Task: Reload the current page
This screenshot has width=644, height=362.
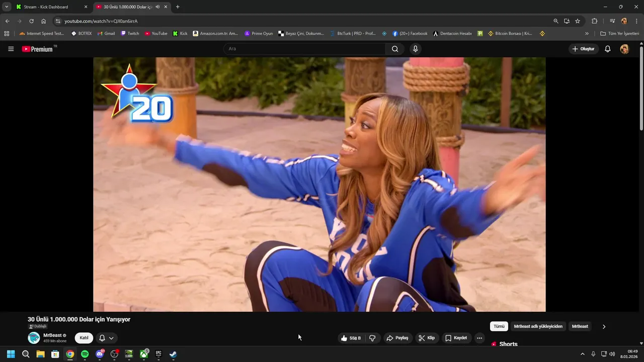Action: pos(31,21)
